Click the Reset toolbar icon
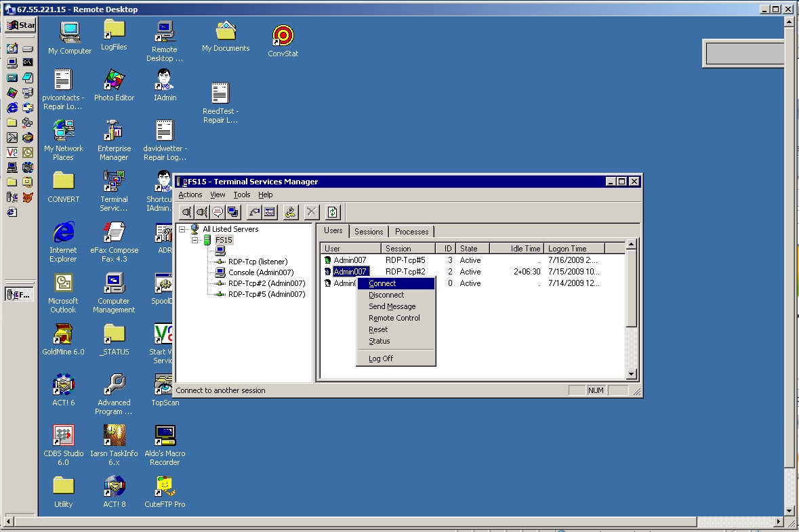The image size is (799, 532). (254, 212)
